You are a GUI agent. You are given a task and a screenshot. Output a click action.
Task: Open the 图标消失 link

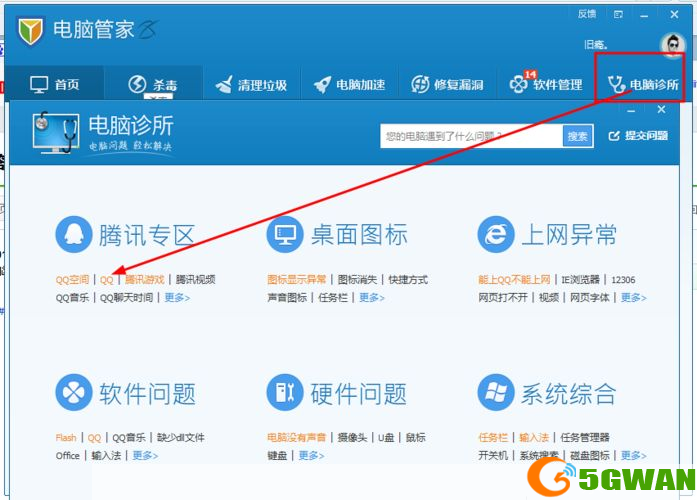pyautogui.click(x=357, y=280)
